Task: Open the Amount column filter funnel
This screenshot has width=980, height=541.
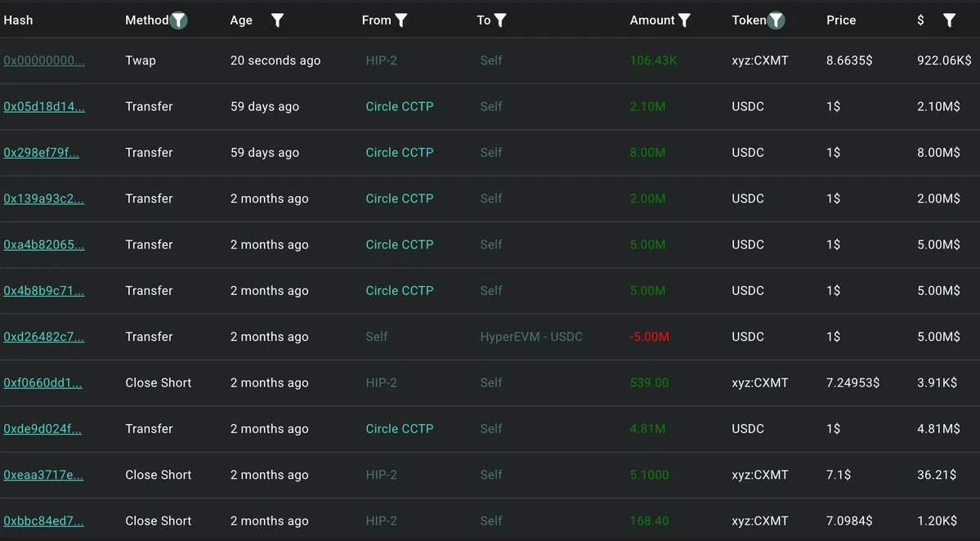Action: pos(684,20)
